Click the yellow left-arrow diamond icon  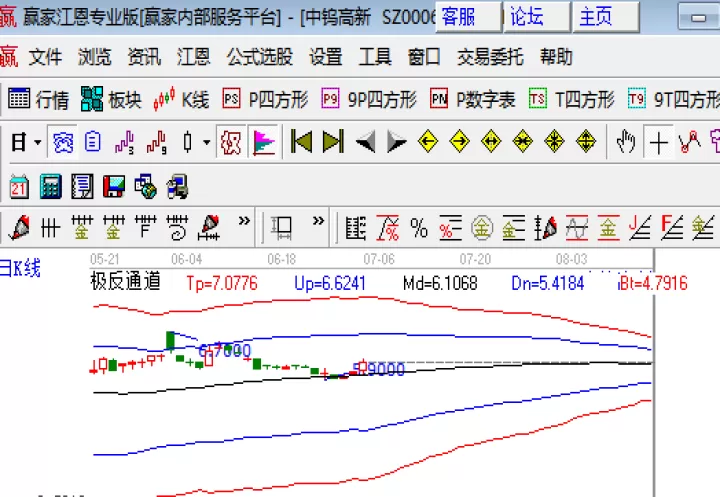coord(428,141)
